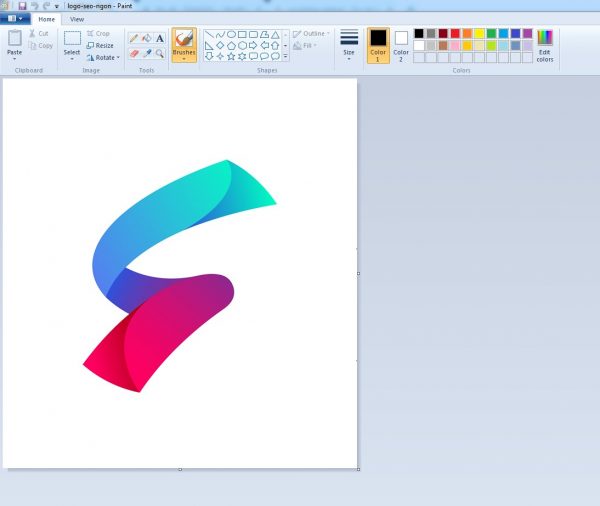The height and width of the screenshot is (506, 600).
Task: Choose the Down arrow shape
Action: pyautogui.click(x=209, y=57)
